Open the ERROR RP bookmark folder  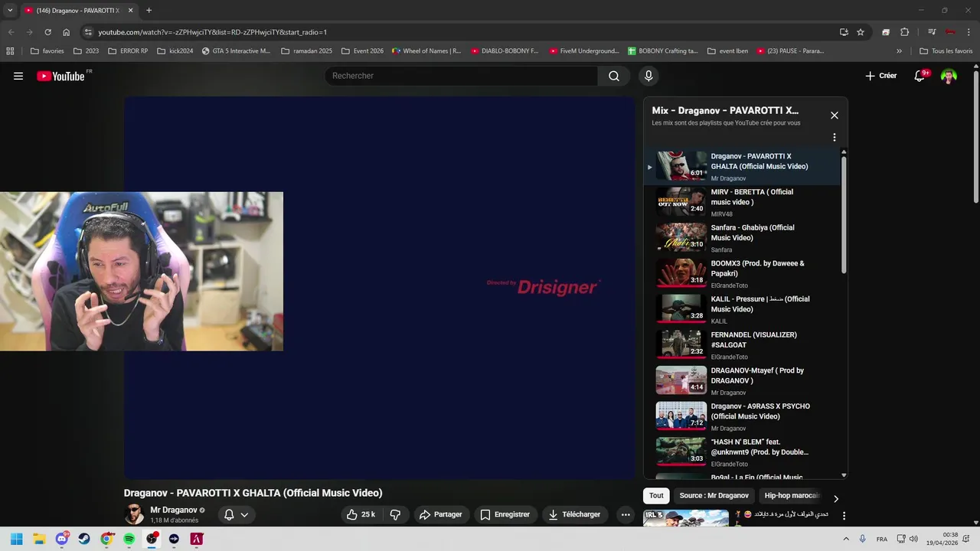[128, 51]
